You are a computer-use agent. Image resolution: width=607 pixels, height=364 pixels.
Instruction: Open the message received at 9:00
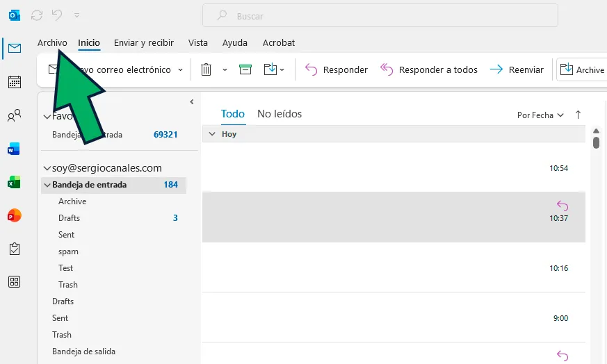pyautogui.click(x=394, y=317)
